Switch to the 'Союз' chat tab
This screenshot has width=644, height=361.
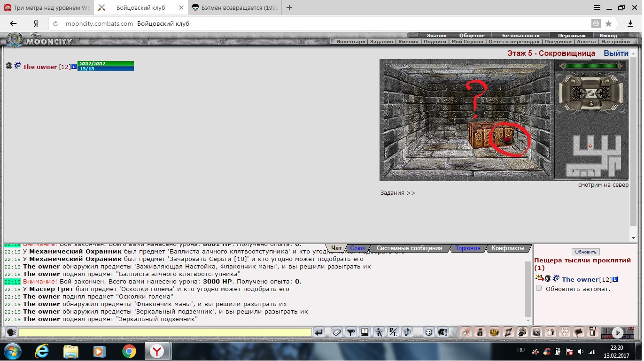[x=357, y=248]
